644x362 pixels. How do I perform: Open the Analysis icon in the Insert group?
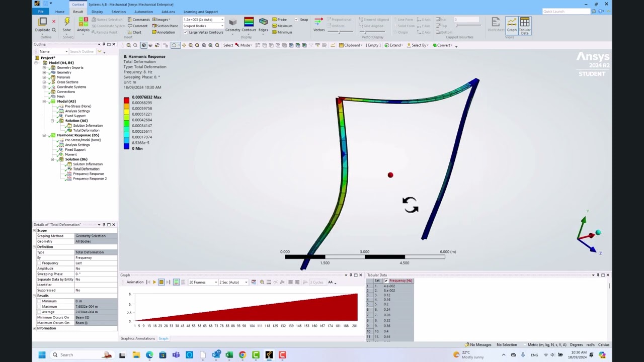coord(83,22)
